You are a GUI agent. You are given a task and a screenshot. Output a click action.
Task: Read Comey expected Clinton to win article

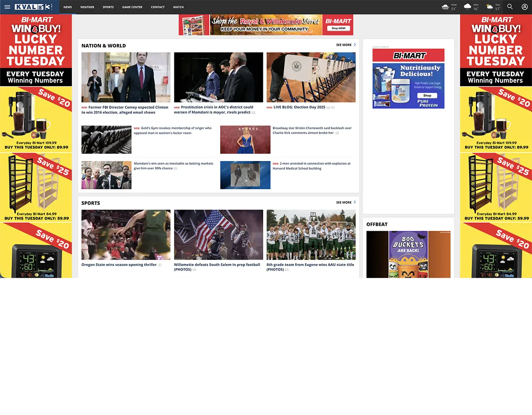(125, 110)
